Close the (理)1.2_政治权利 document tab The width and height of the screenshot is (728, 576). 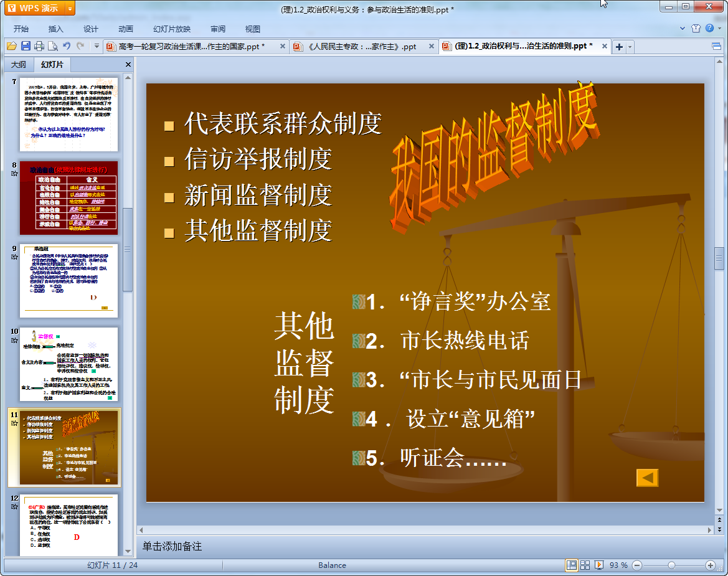(x=605, y=47)
